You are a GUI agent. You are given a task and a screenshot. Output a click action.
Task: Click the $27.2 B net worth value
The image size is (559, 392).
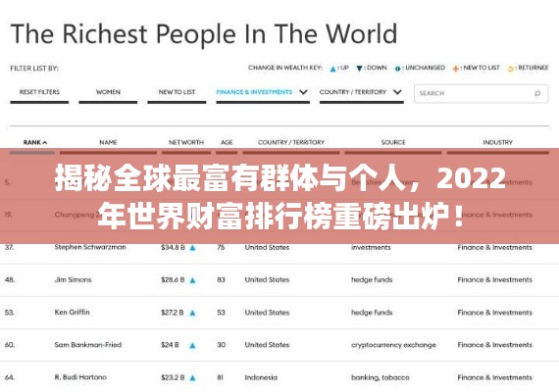173,313
